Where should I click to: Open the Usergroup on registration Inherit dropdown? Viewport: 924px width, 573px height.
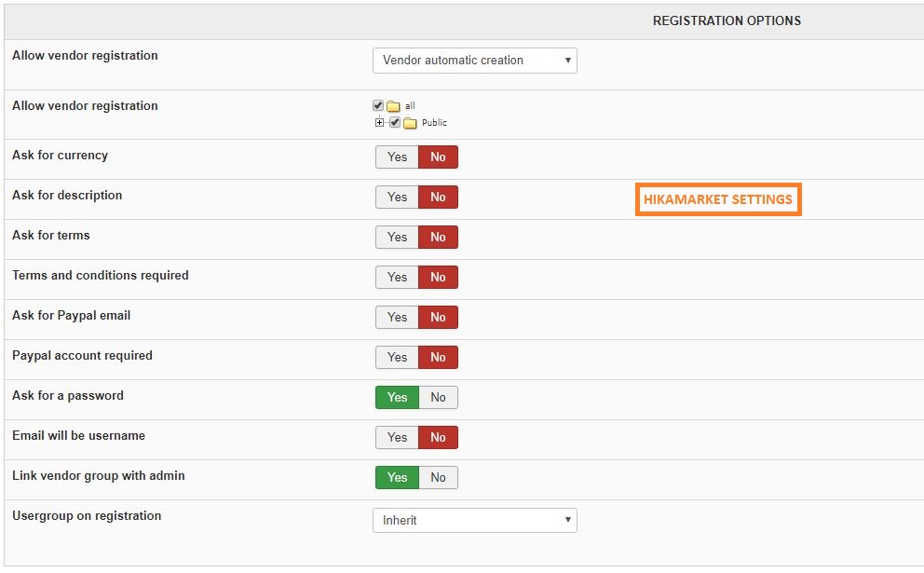tap(475, 521)
